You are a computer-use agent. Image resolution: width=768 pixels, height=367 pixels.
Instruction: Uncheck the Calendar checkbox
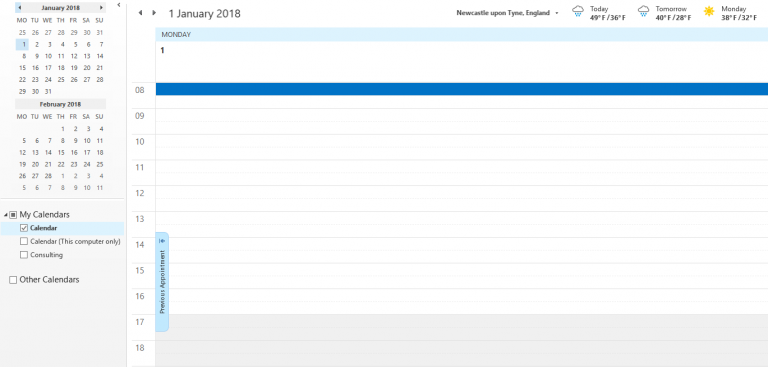coord(24,228)
